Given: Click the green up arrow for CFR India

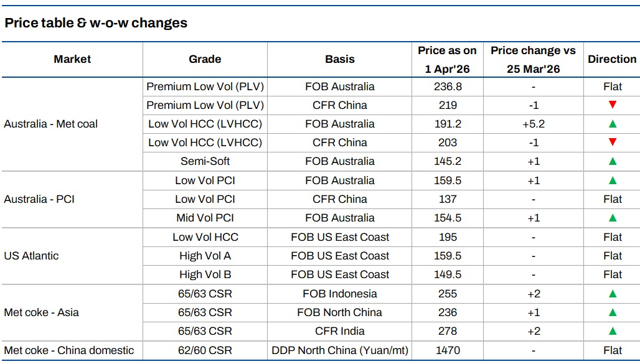Looking at the screenshot, I should (612, 331).
